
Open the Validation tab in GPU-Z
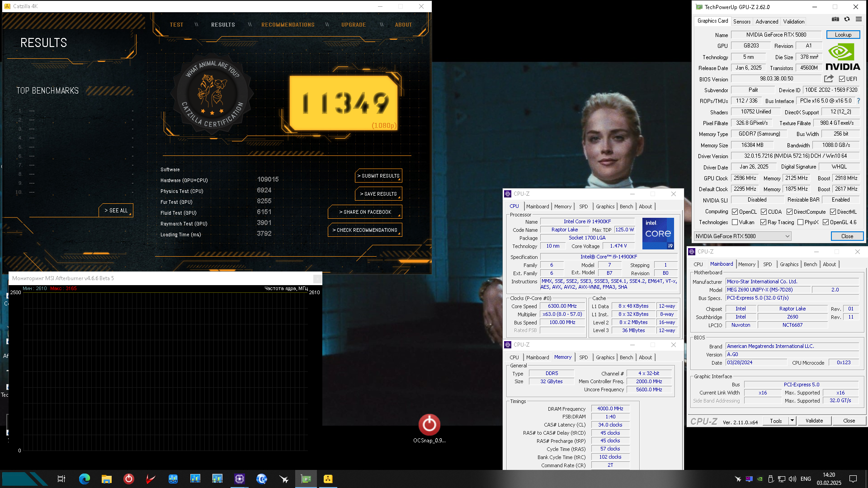pos(794,21)
